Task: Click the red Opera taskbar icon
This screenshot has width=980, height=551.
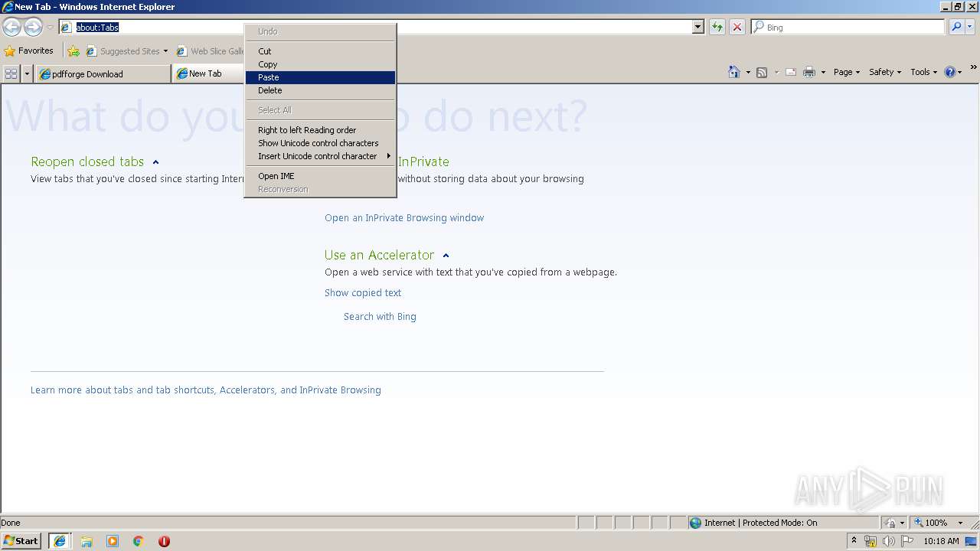Action: click(x=164, y=541)
